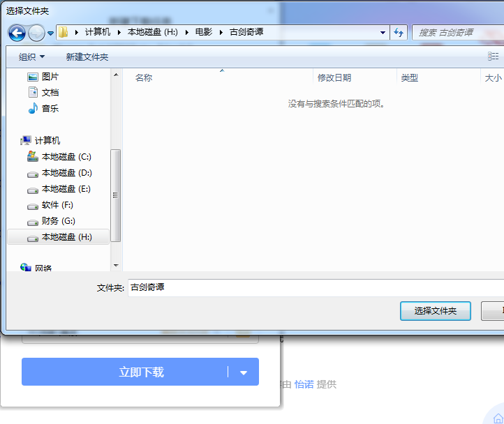This screenshot has height=424, width=504.
Task: Select 计算机 in the address breadcrumb
Action: click(x=98, y=32)
